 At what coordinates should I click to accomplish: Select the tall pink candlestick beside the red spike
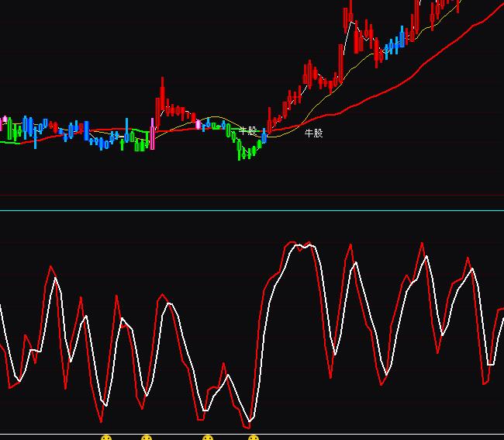click(153, 132)
